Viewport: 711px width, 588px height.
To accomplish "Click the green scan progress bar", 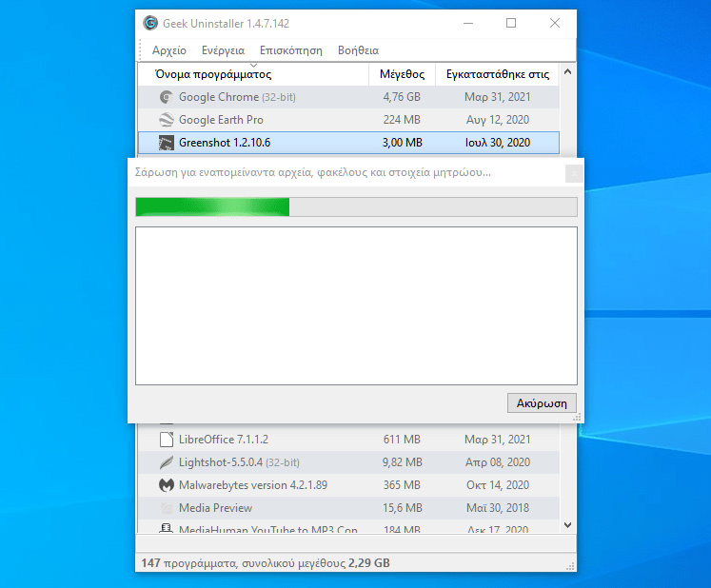I will 356,207.
